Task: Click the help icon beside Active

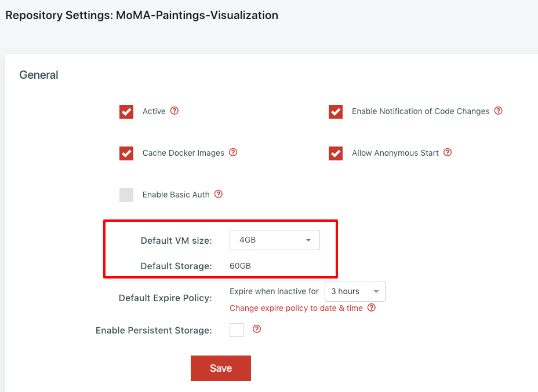Action: tap(175, 111)
